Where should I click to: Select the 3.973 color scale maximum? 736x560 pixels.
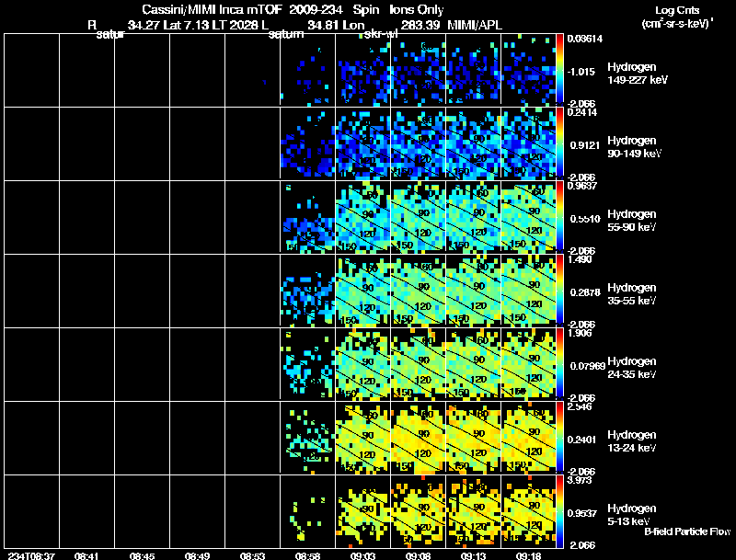click(580, 480)
